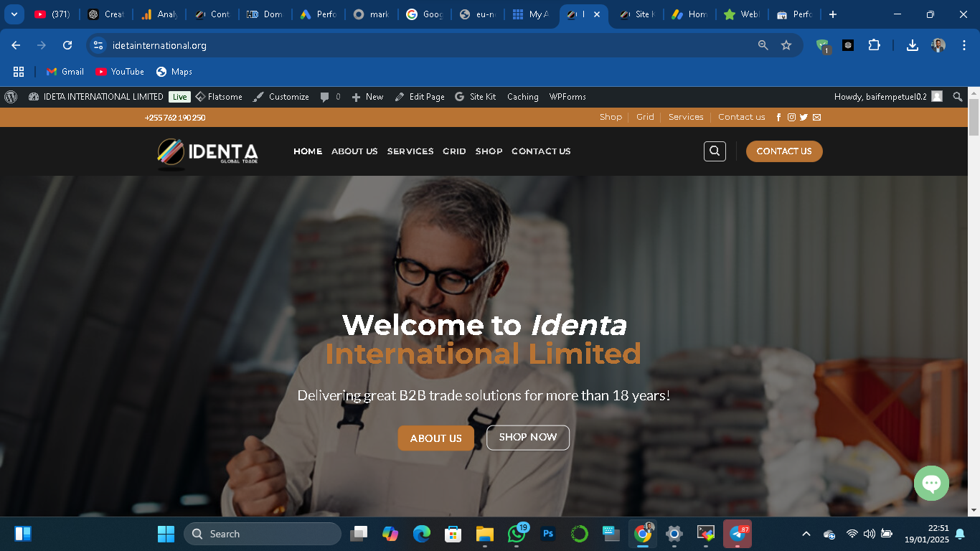
Task: Click the admin bar search icon
Action: click(957, 97)
